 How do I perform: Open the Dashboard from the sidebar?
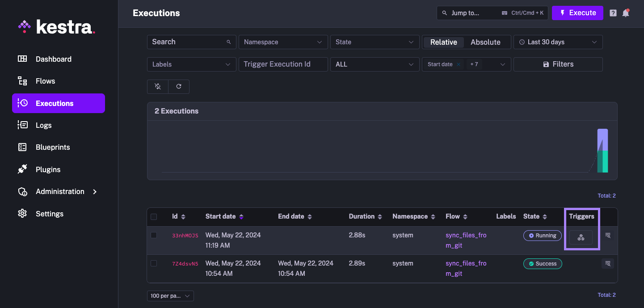(x=53, y=59)
